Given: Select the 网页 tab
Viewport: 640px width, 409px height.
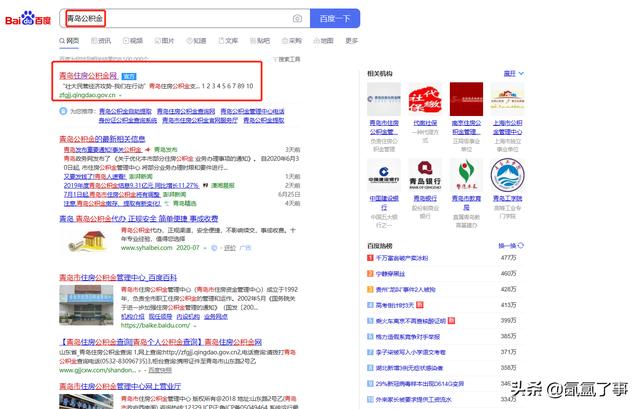Looking at the screenshot, I should 69,41.
